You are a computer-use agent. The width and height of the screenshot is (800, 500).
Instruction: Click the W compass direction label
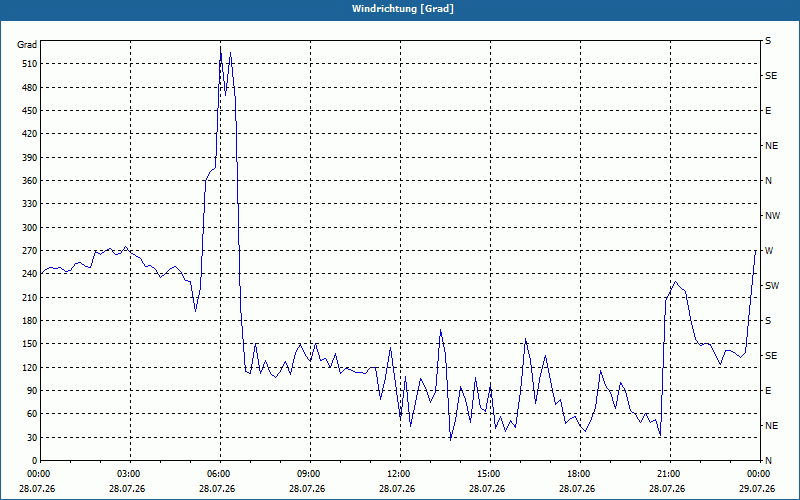[x=769, y=251]
